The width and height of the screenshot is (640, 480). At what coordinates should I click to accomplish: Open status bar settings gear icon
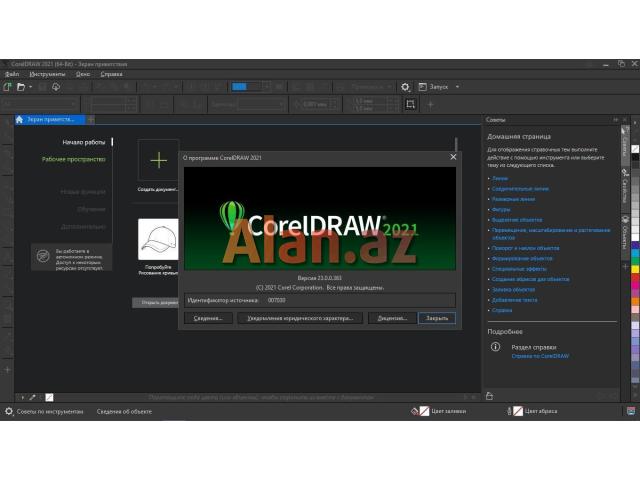9,411
